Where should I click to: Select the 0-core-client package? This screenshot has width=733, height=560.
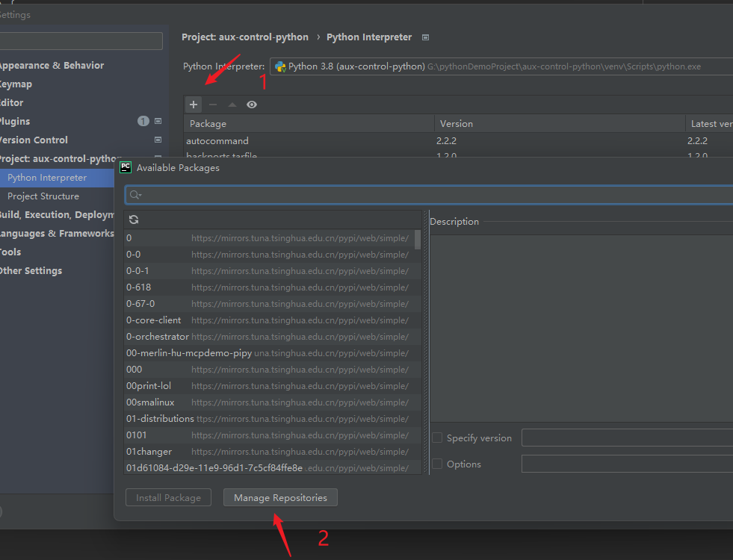coord(273,320)
